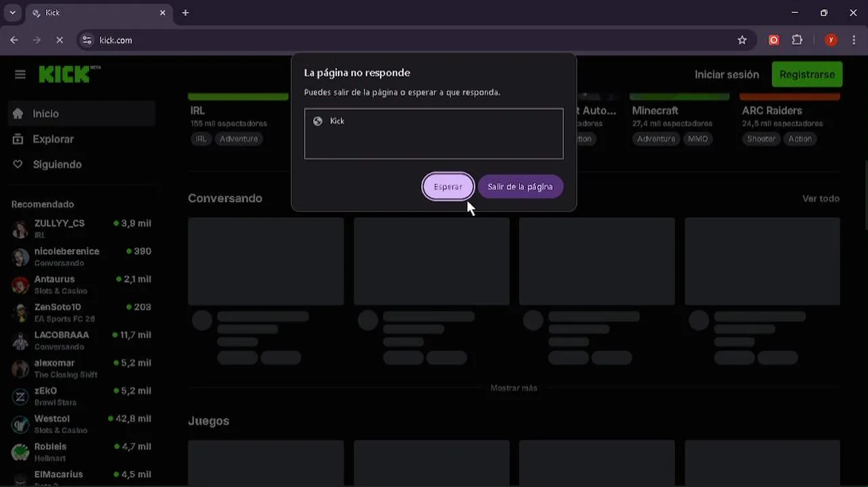Open Antaurus recommended channel
868x487 pixels.
tap(81, 284)
